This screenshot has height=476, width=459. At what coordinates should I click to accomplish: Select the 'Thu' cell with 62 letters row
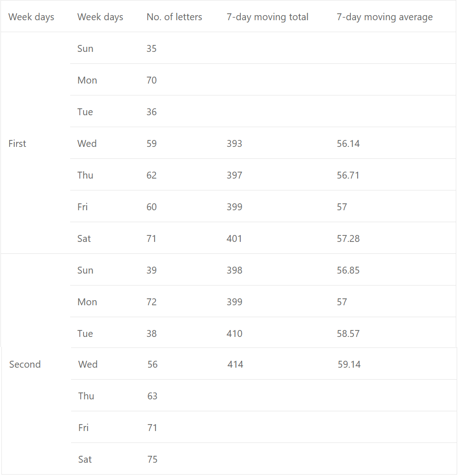click(x=85, y=175)
